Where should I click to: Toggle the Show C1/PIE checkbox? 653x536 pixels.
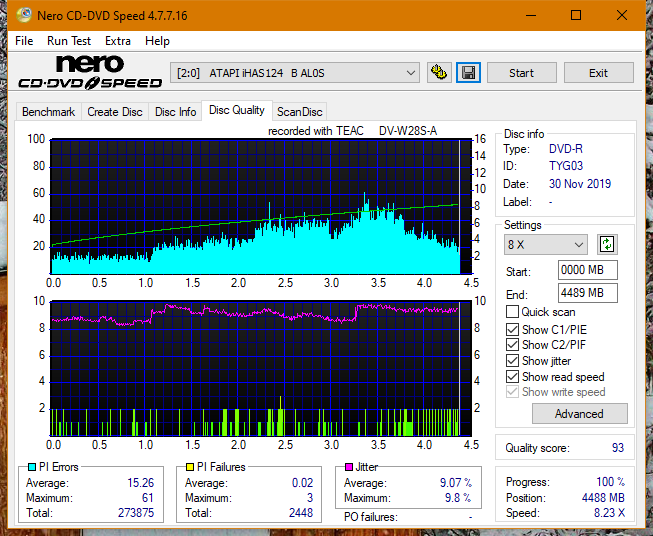pos(512,329)
